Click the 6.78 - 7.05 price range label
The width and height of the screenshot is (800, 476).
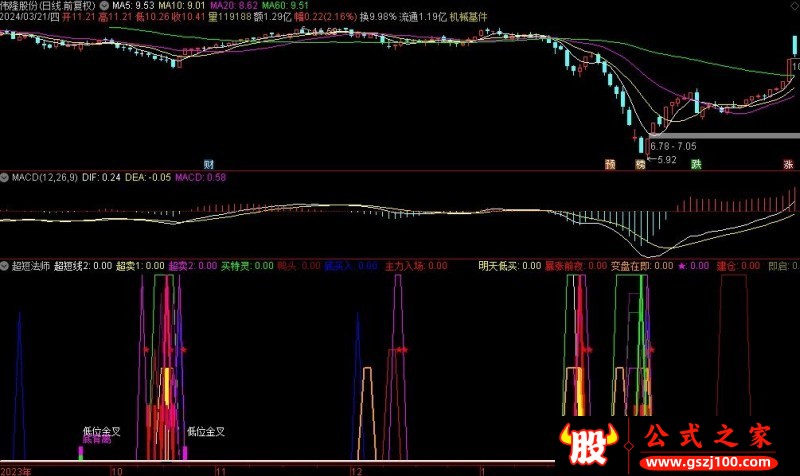pyautogui.click(x=673, y=146)
